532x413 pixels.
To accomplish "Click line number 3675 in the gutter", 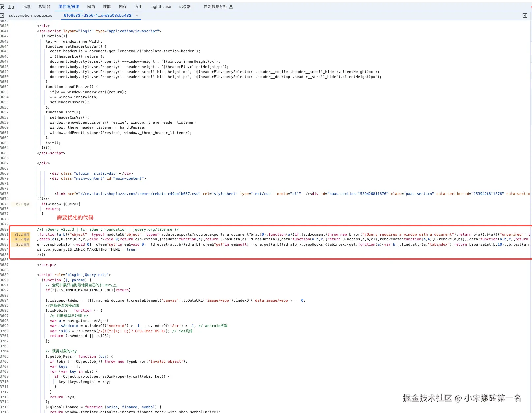I will (x=4, y=204).
